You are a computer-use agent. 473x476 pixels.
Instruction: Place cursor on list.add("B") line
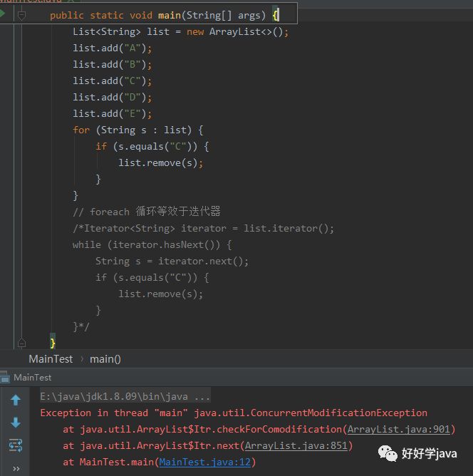112,64
